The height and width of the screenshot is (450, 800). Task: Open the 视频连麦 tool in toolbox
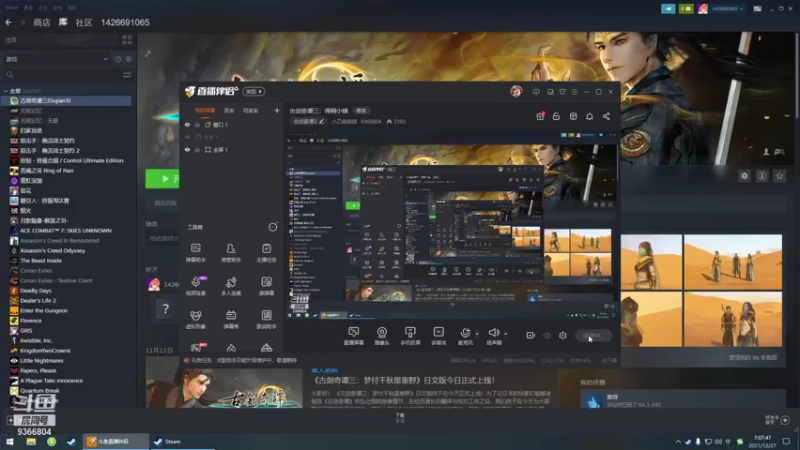[196, 286]
